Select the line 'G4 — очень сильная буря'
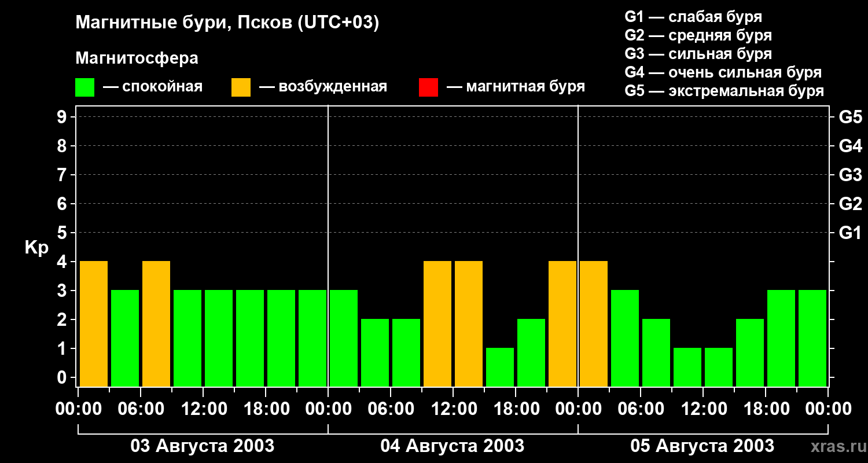Image resolution: width=868 pixels, height=463 pixels. [x=723, y=72]
